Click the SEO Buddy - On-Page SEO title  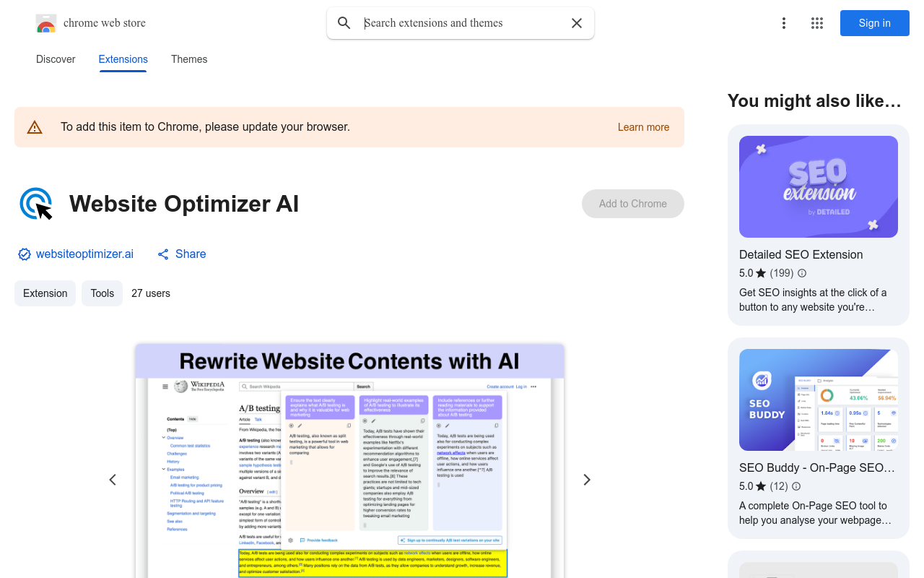pos(817,467)
